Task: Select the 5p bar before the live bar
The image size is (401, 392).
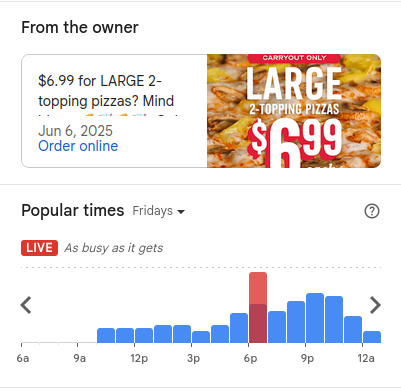Action: pyautogui.click(x=239, y=328)
